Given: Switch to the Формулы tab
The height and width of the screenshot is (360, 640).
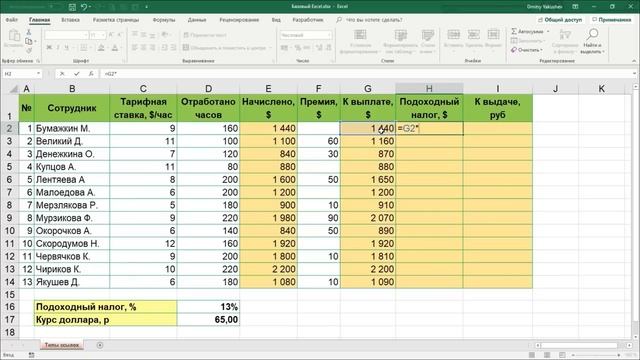Looking at the screenshot, I should point(164,20).
